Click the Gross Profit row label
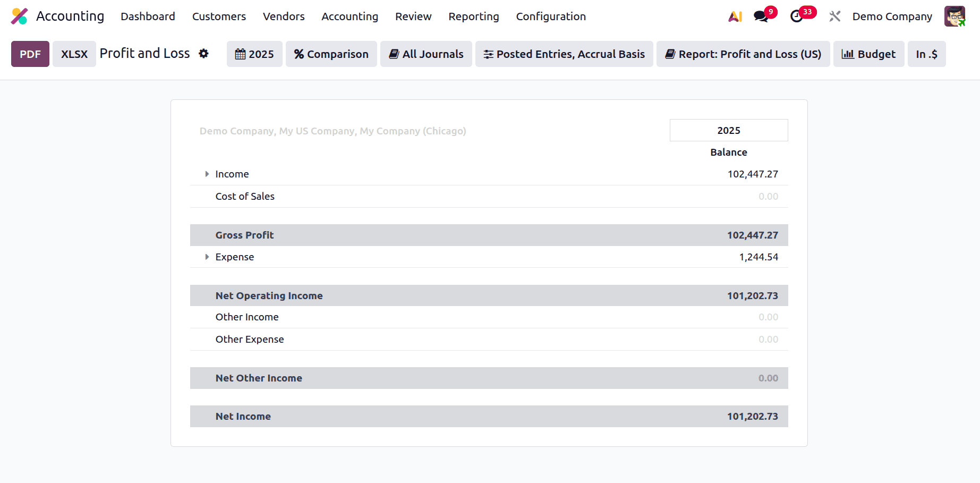This screenshot has width=980, height=483. coord(244,235)
